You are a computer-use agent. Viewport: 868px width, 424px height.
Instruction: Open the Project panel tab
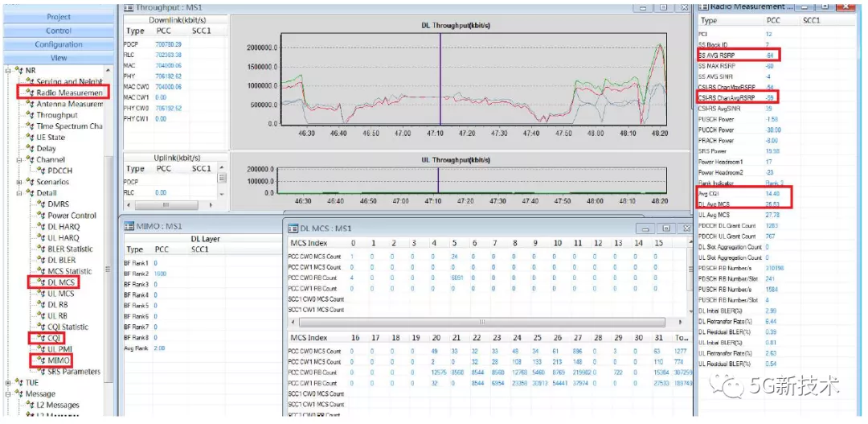(58, 17)
